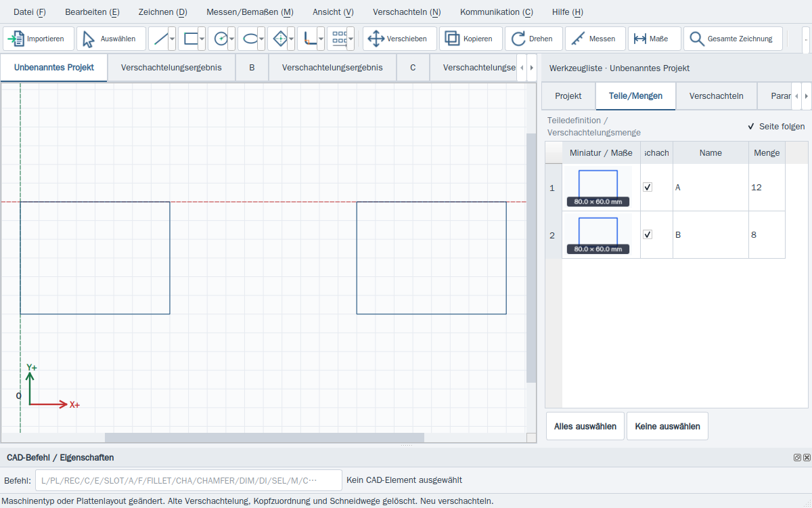Screen dimensions: 812x508
Task: Close the CAD-Befehl / Eigenschaften panel
Action: point(807,458)
